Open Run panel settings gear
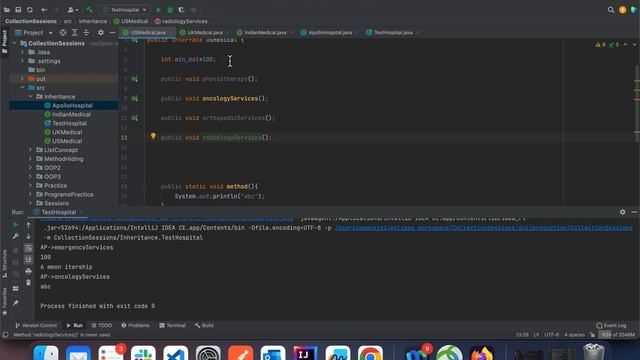 pos(622,212)
